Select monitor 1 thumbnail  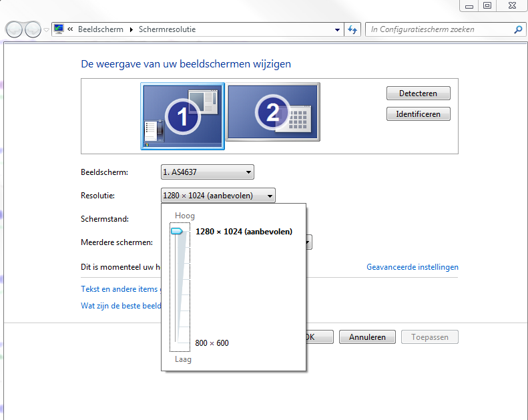pyautogui.click(x=182, y=116)
